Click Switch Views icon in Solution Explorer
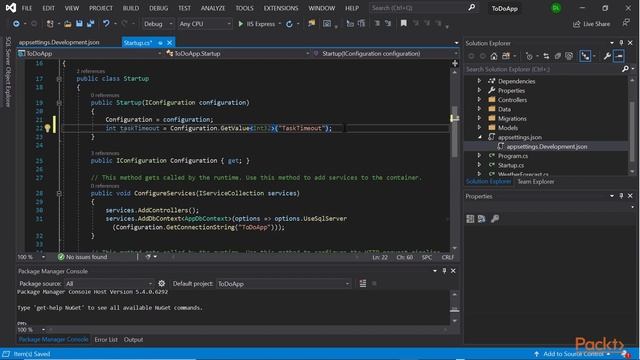This screenshot has width=640, height=360. [x=506, y=56]
